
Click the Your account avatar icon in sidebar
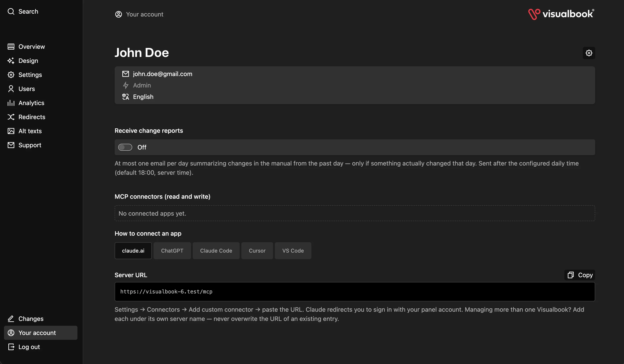[11, 333]
